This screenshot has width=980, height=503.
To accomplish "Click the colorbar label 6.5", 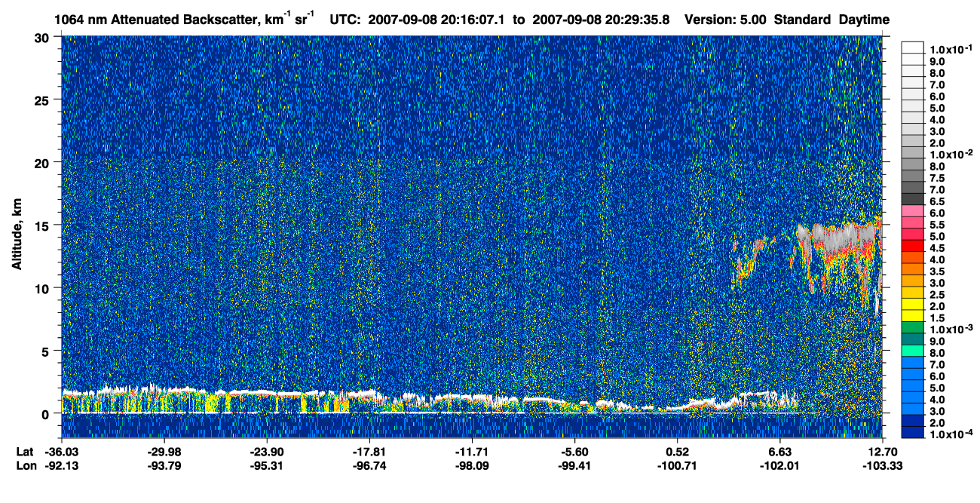I will pos(938,201).
